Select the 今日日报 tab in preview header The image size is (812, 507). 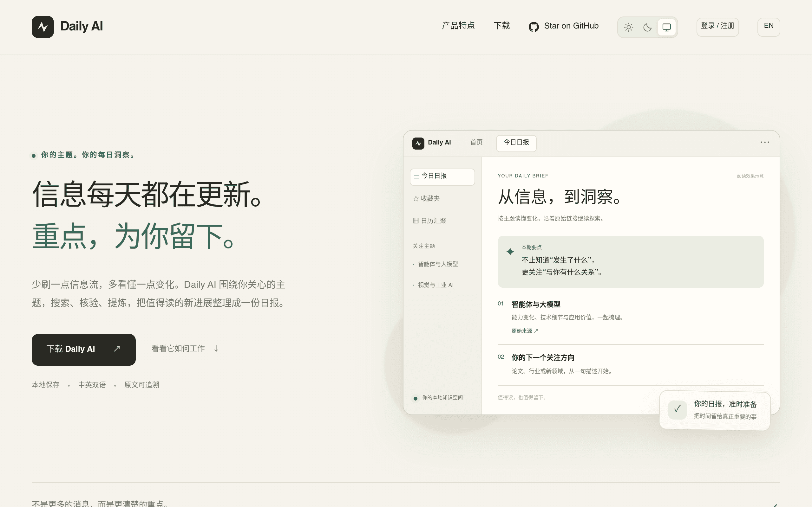(516, 143)
